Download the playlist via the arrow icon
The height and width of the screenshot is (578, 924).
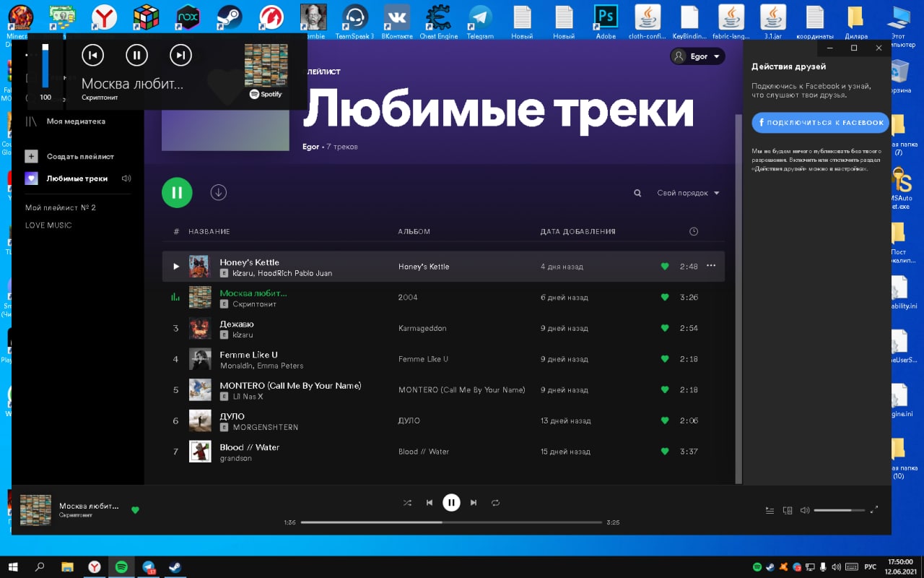(219, 192)
